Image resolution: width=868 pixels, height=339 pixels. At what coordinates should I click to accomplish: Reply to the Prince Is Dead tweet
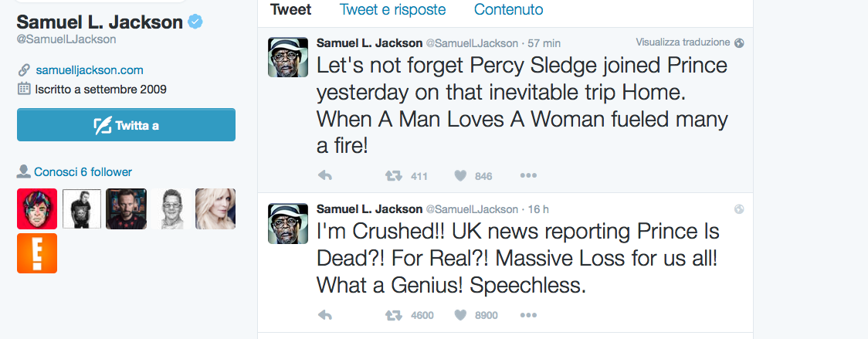click(x=325, y=315)
